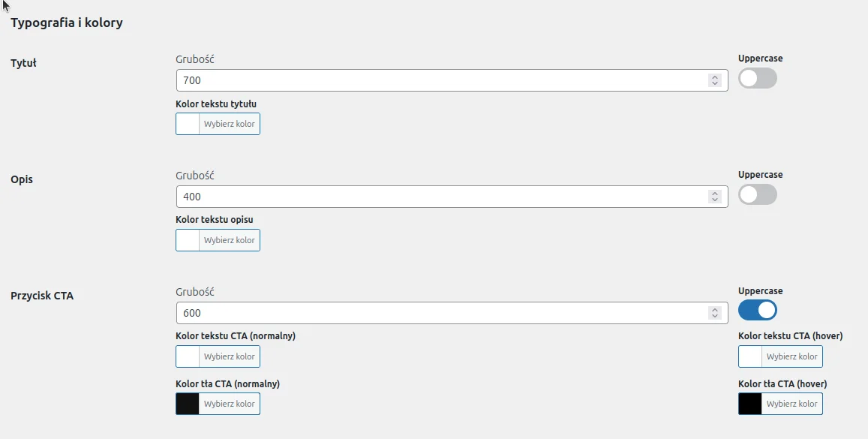Click the Tytuł Grubość stepper arrows

[715, 80]
